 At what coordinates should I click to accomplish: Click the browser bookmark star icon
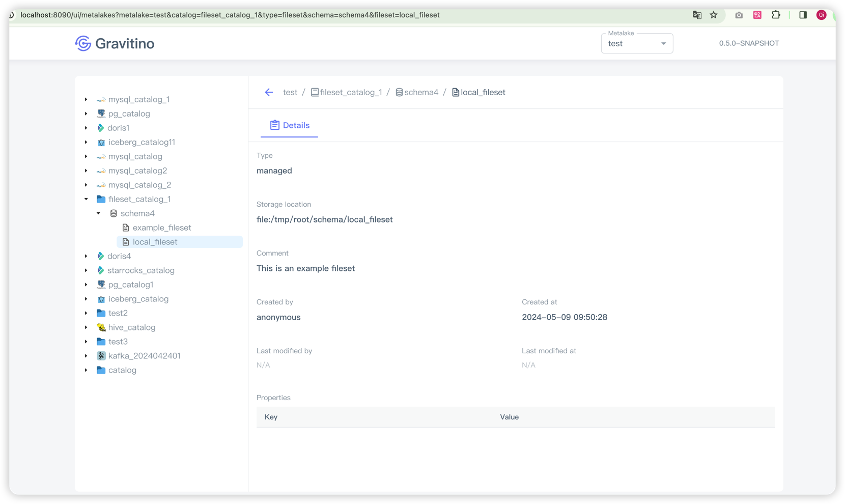click(x=714, y=15)
